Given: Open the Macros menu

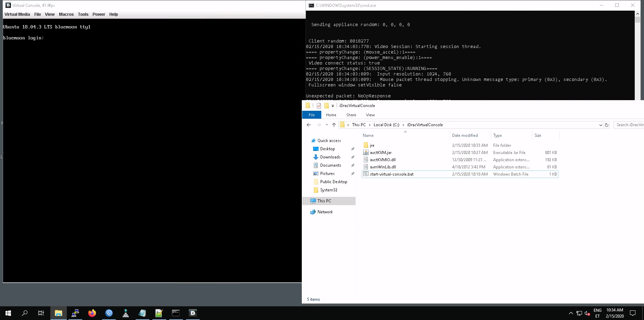Looking at the screenshot, I should [66, 14].
